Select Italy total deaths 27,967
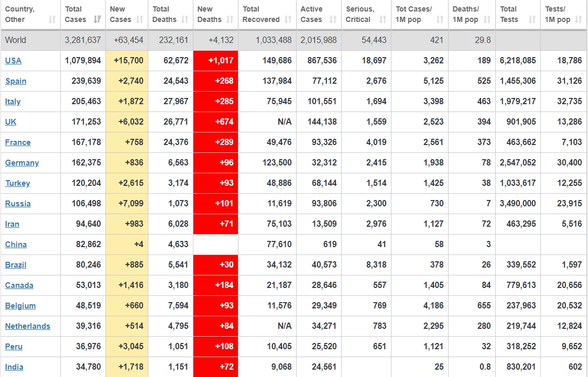The image size is (588, 377). pos(176,102)
